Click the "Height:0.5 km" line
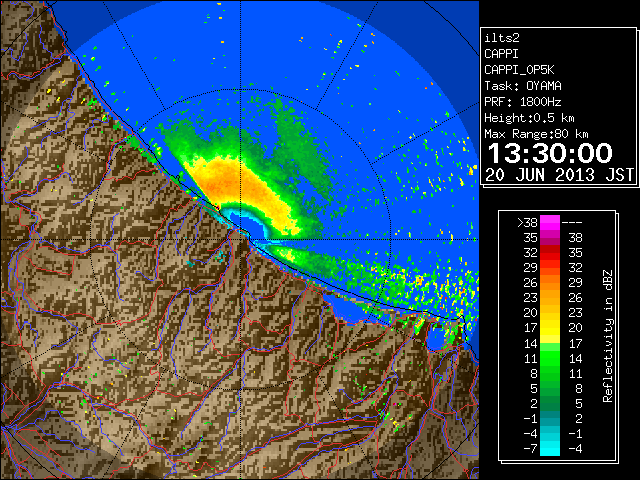 (x=529, y=118)
